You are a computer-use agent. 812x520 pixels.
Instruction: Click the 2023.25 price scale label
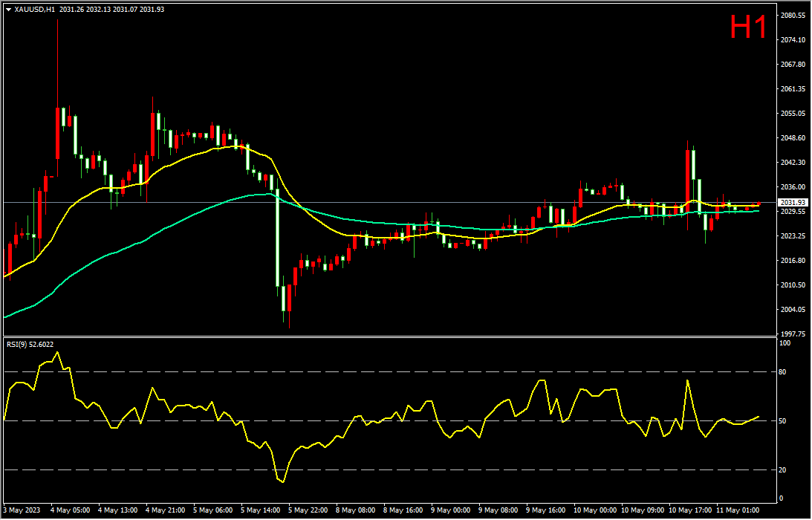[793, 235]
